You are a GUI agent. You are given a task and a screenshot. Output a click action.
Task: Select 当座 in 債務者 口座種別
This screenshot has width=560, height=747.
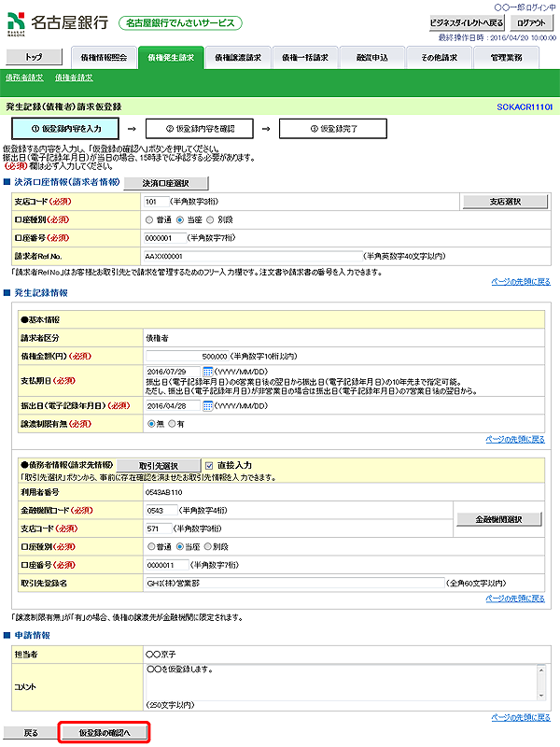point(180,546)
